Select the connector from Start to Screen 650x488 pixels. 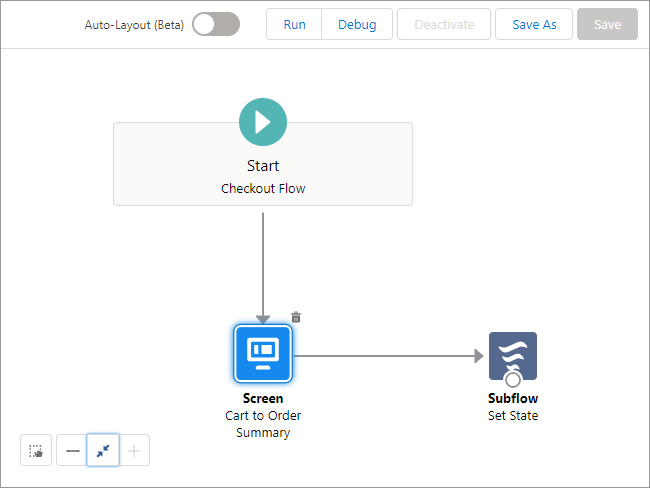[x=263, y=262]
